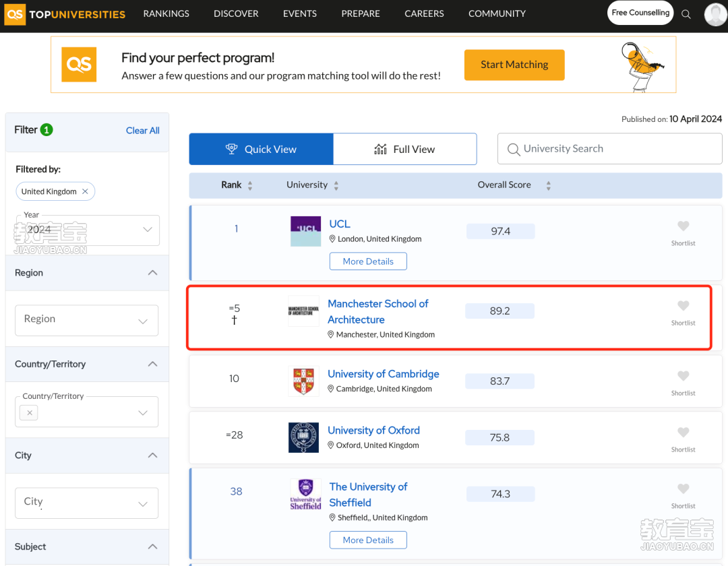Open the CAREERS menu
Viewport: 728px width, 566px height.
pyautogui.click(x=424, y=14)
